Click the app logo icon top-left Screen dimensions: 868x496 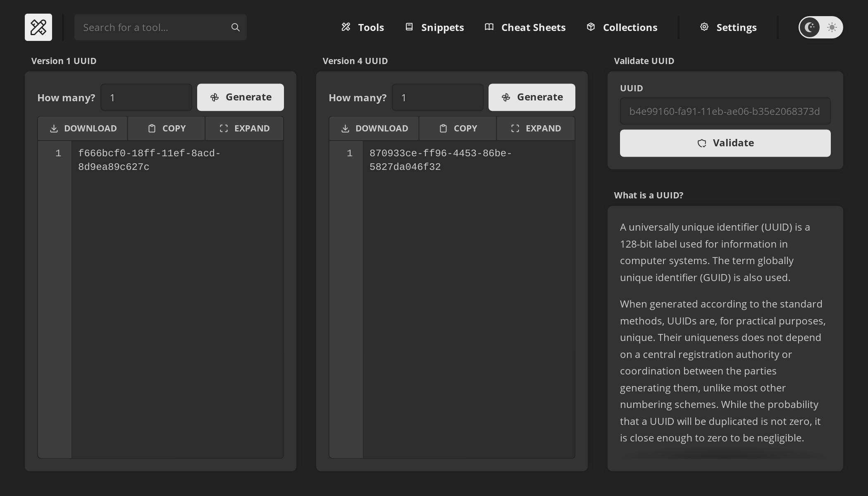(38, 27)
